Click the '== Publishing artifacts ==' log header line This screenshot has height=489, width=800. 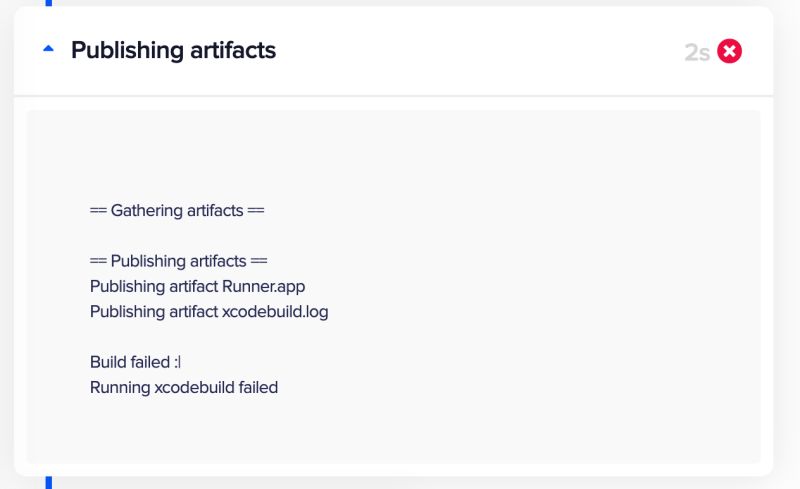click(179, 261)
